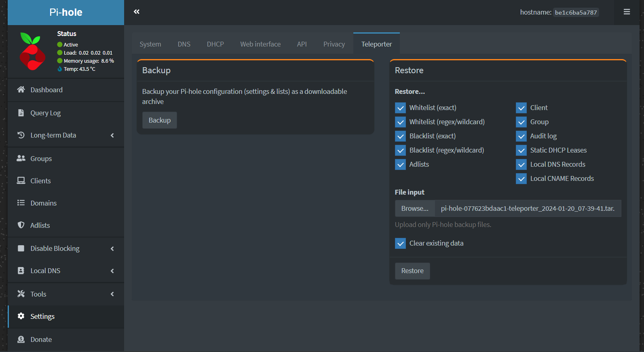
Task: Click the Tools wrench icon
Action: [21, 294]
